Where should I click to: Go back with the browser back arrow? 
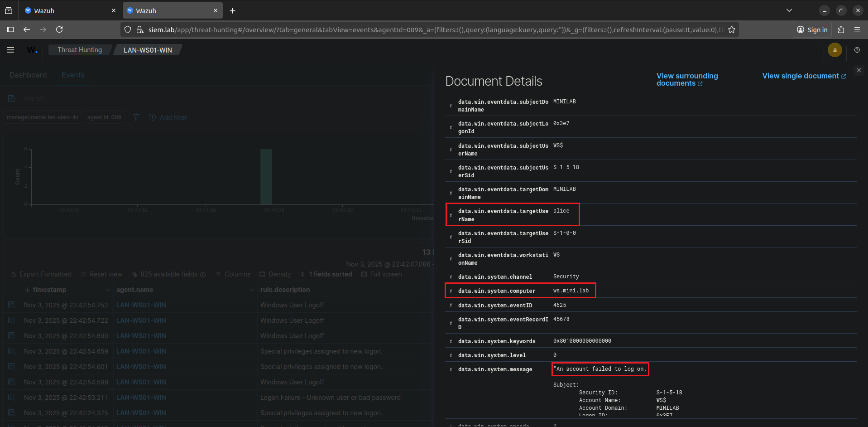(27, 29)
